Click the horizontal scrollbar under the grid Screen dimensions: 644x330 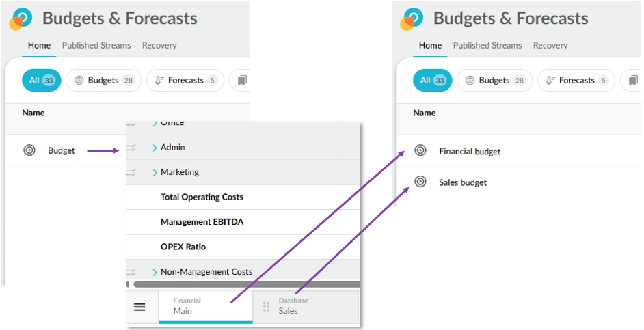point(246,284)
